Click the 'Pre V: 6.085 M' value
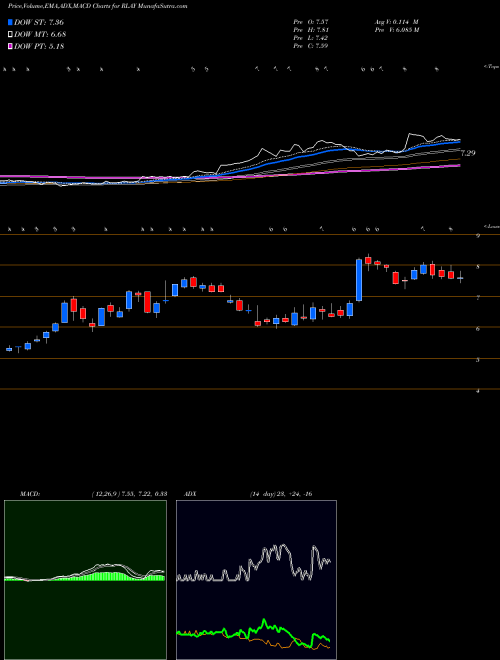 coord(396,30)
